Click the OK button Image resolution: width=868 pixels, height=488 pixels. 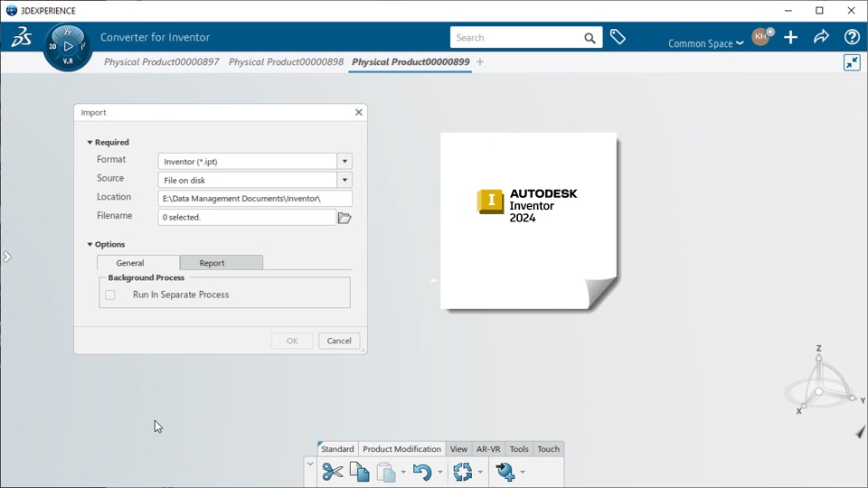(292, 341)
